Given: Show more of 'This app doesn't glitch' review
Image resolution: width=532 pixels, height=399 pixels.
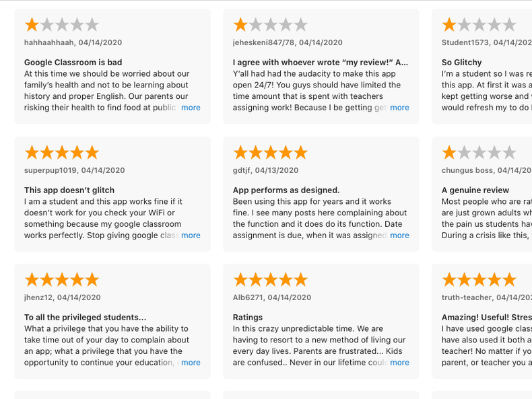Looking at the screenshot, I should (x=191, y=235).
